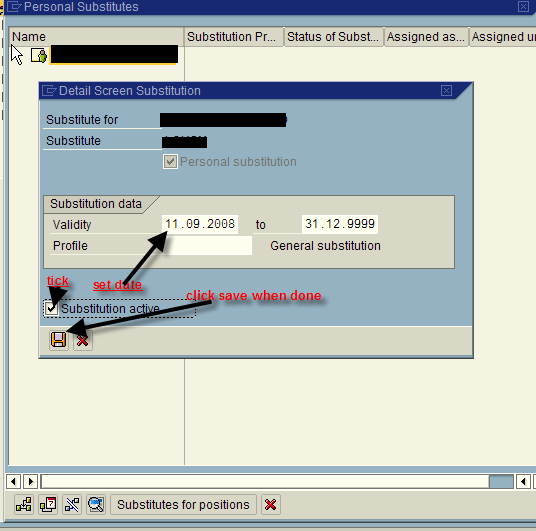Open the Personal Substitutes title menu icon

click(x=14, y=6)
